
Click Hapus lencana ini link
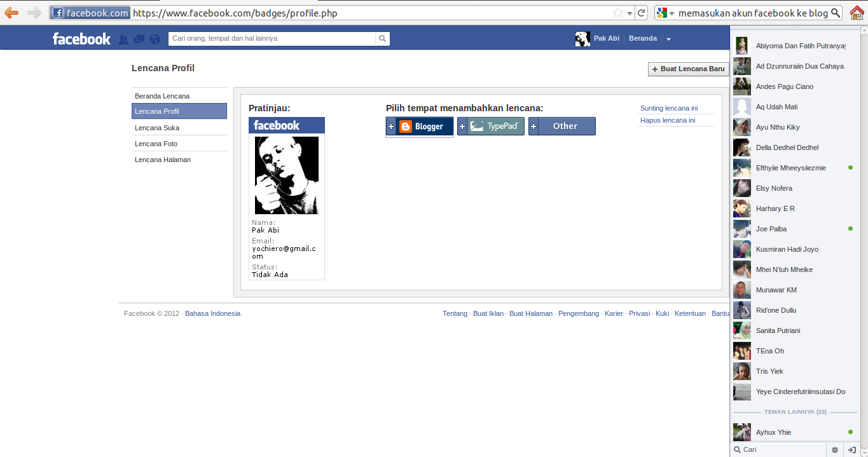click(668, 120)
